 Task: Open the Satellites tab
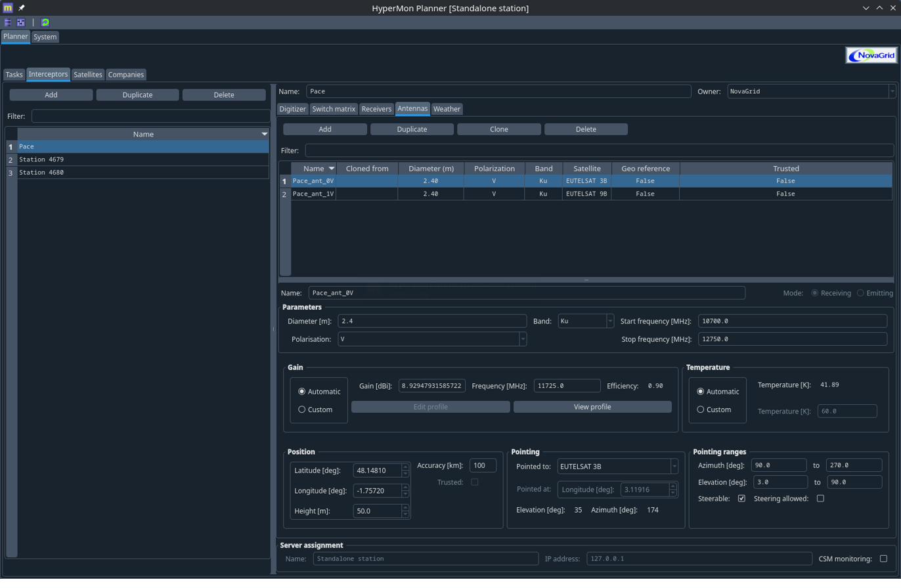(x=88, y=75)
